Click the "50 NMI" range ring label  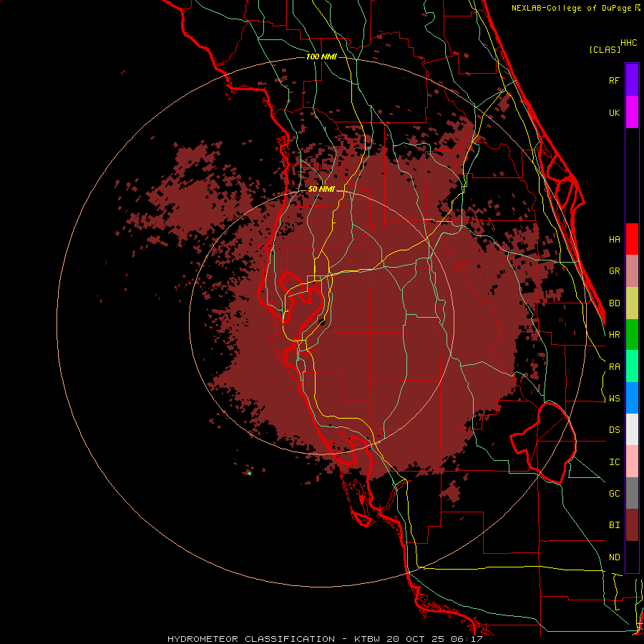(321, 190)
